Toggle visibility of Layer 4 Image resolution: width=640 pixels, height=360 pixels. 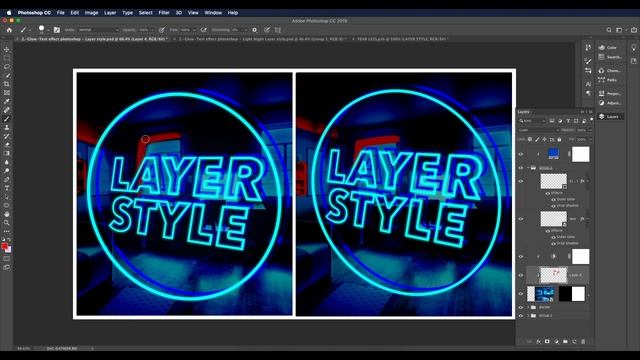click(x=521, y=275)
